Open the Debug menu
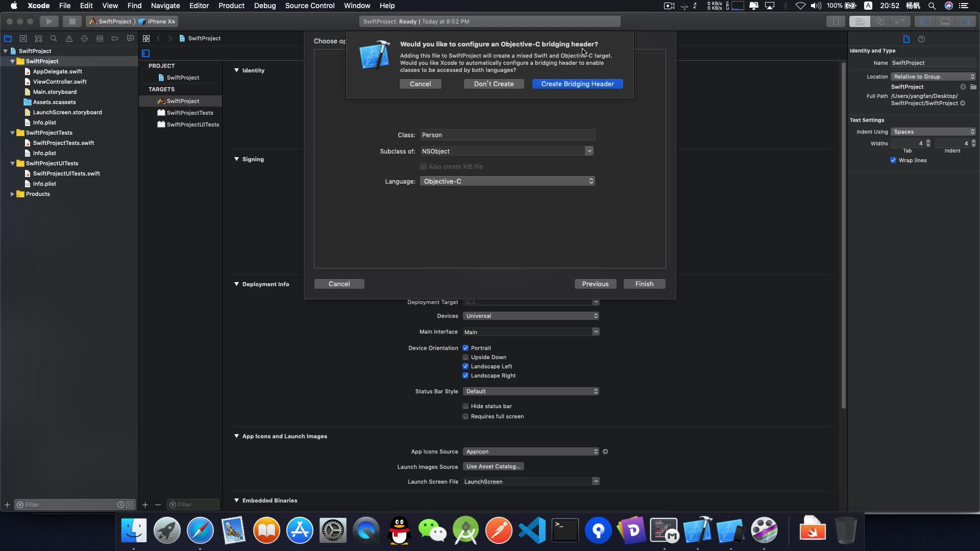The height and width of the screenshot is (551, 980). [265, 6]
